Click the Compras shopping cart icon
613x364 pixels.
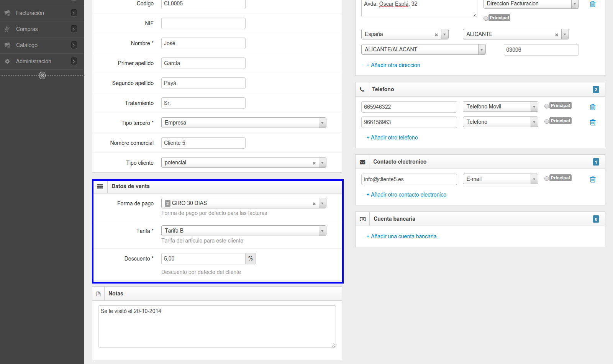click(x=7, y=29)
